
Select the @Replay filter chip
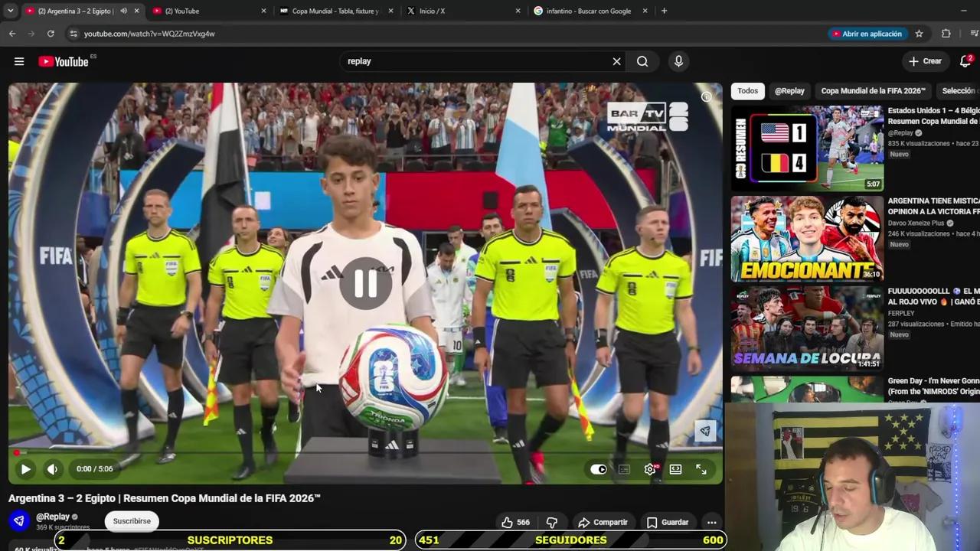click(x=789, y=91)
